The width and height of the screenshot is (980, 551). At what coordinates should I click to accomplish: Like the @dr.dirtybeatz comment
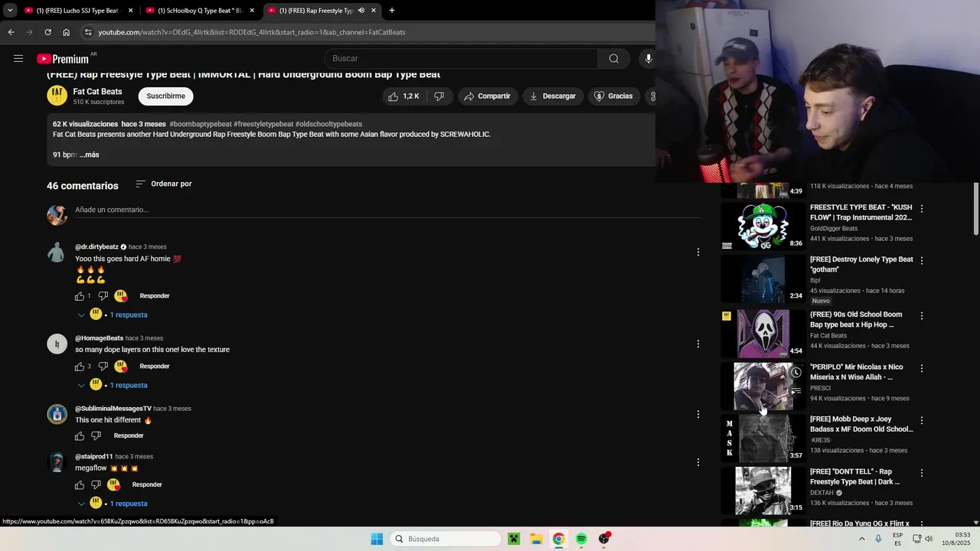(x=80, y=296)
